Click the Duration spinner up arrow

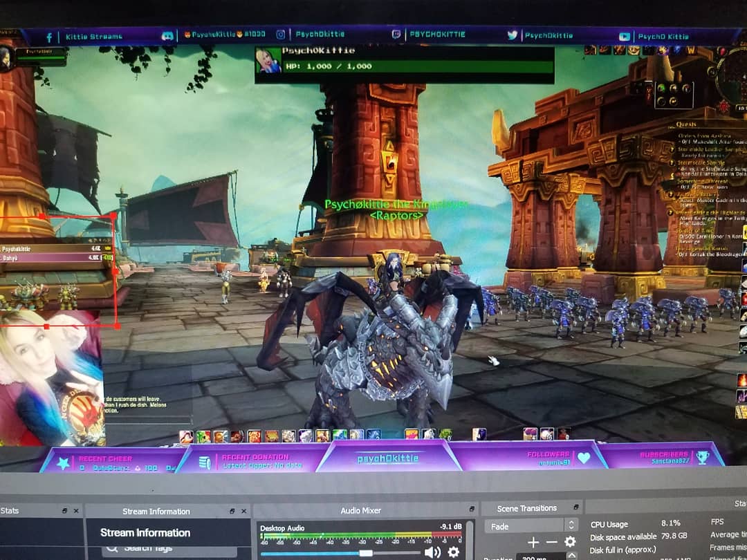[x=571, y=555]
